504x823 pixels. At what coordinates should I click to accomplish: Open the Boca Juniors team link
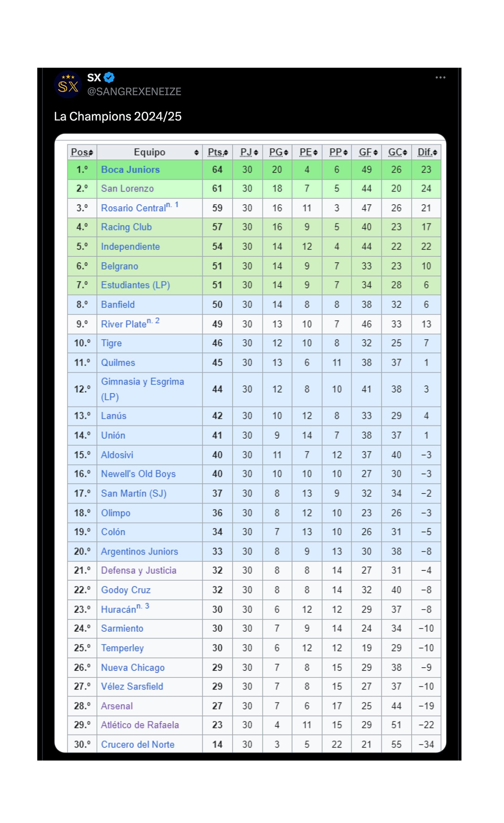[130, 170]
